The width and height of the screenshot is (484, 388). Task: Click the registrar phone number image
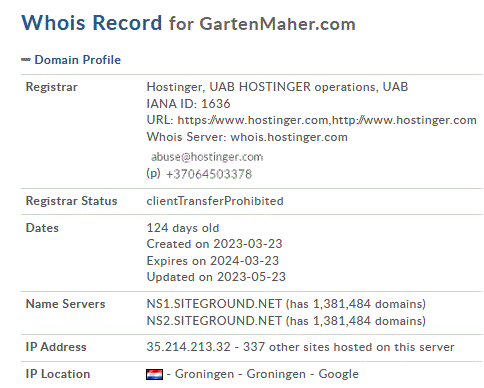pyautogui.click(x=209, y=174)
